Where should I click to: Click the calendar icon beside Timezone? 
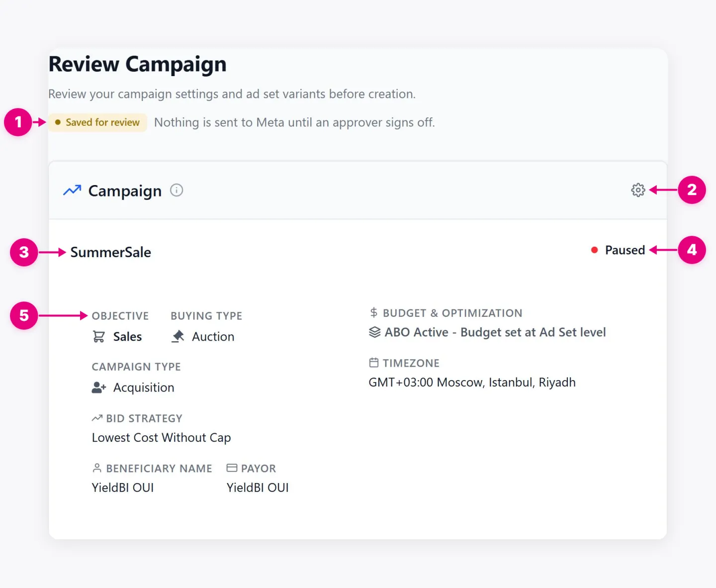tap(374, 363)
